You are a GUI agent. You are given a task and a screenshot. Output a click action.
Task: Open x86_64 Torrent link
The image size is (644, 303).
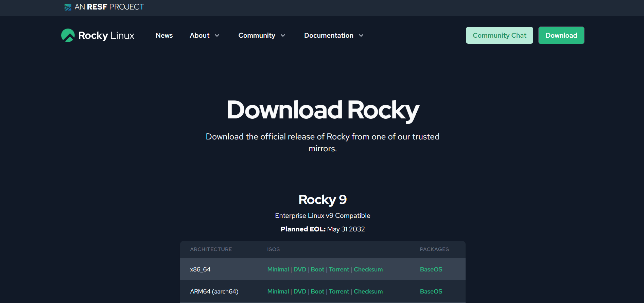tap(339, 269)
